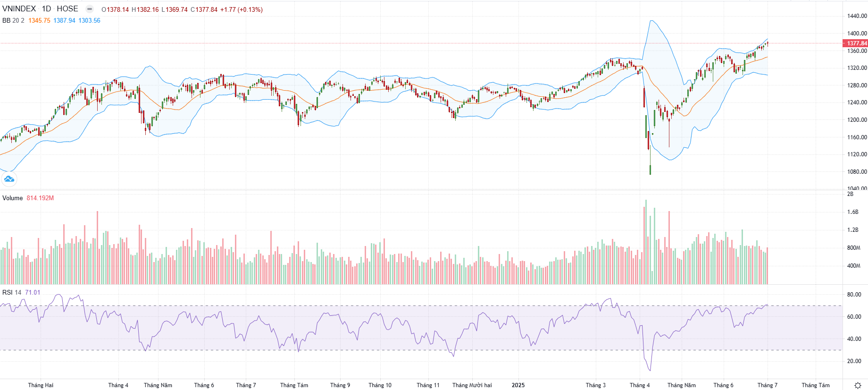The width and height of the screenshot is (868, 390).
Task: Click the Tháng 3 time axis label
Action: 595,385
